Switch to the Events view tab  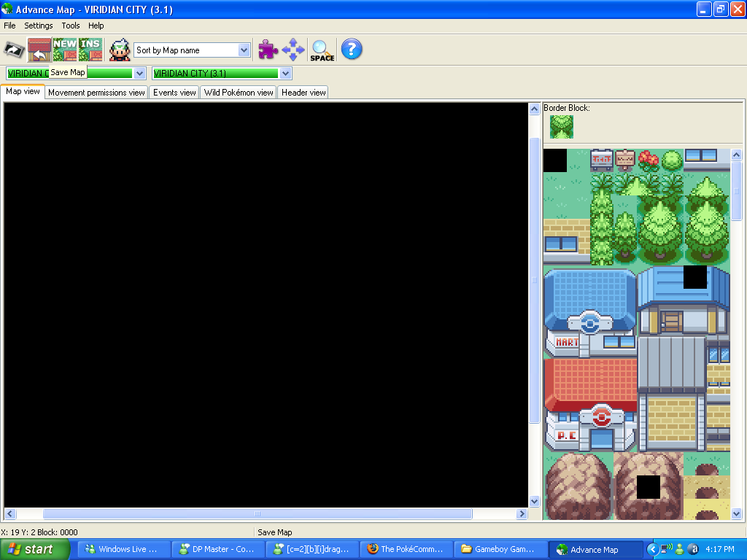click(x=174, y=93)
